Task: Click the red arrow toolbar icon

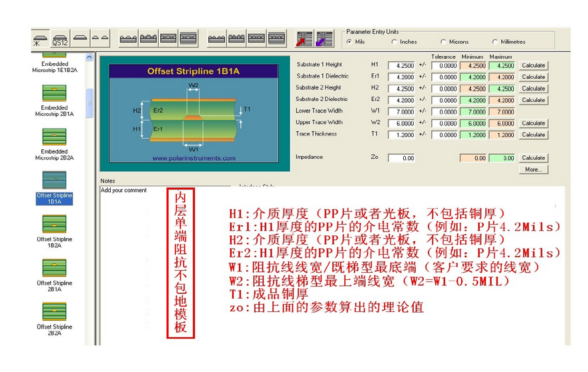Action: pos(304,39)
